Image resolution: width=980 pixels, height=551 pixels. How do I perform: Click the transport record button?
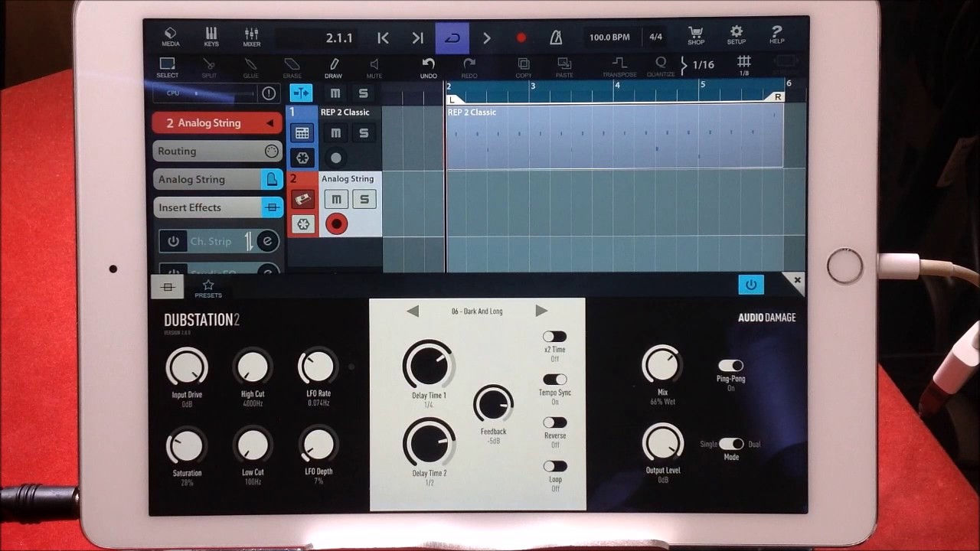(521, 37)
